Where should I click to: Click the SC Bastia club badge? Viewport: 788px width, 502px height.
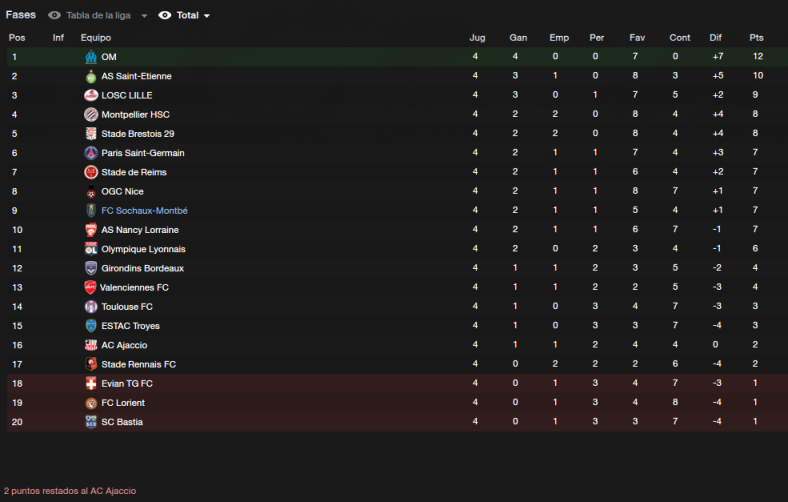[x=91, y=422]
